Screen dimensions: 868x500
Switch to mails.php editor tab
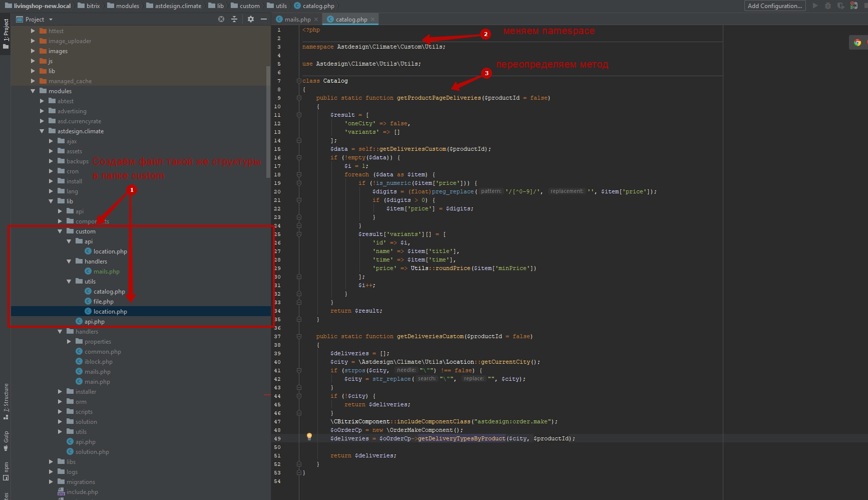[x=297, y=19]
